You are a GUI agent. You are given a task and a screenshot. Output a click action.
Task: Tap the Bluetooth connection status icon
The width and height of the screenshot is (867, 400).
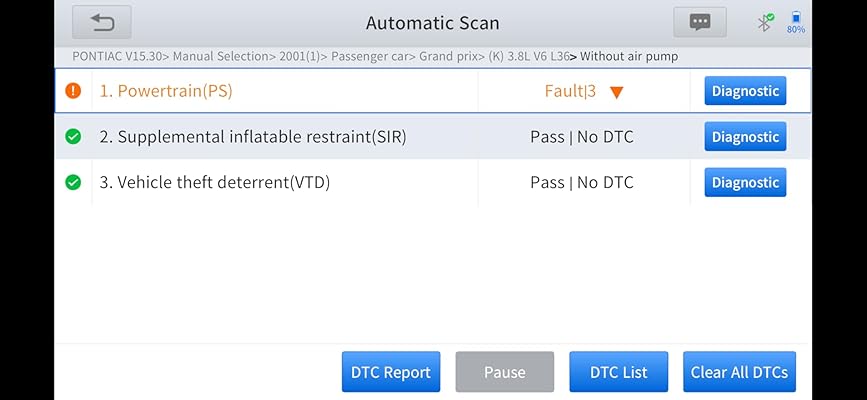[765, 22]
